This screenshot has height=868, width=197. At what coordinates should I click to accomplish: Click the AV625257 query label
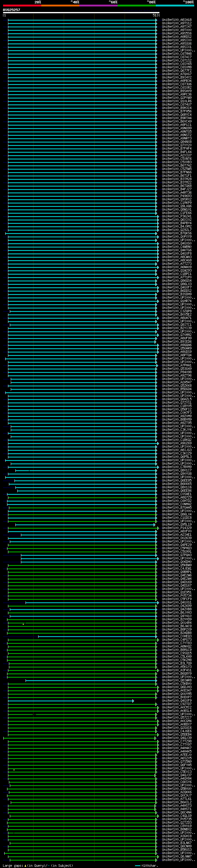[x=11, y=10]
